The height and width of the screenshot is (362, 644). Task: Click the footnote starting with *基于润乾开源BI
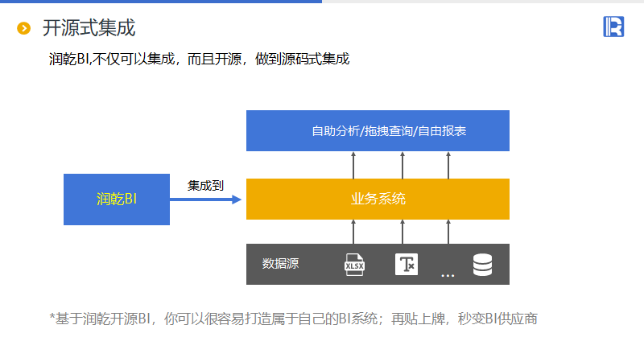click(x=293, y=319)
